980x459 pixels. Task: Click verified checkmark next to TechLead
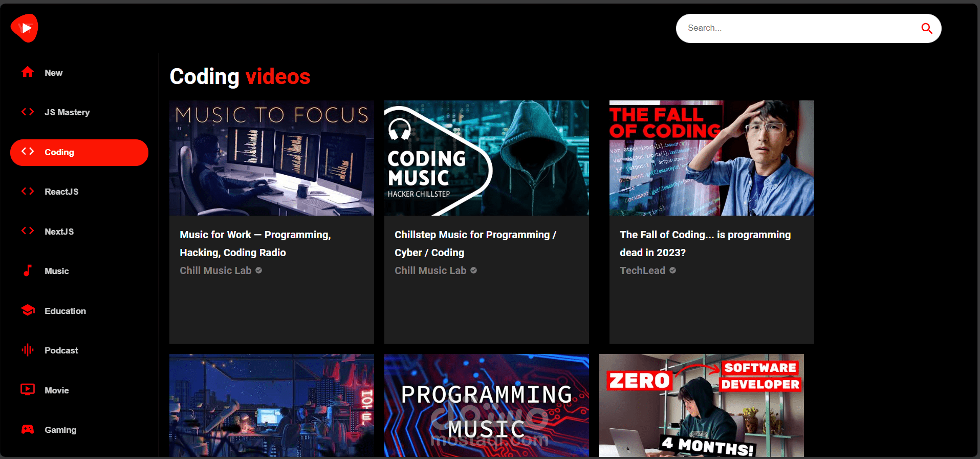pos(672,270)
